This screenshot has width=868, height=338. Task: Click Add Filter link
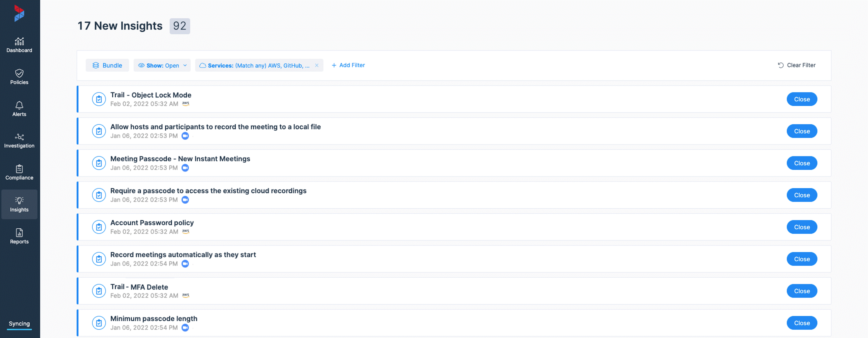pyautogui.click(x=348, y=65)
